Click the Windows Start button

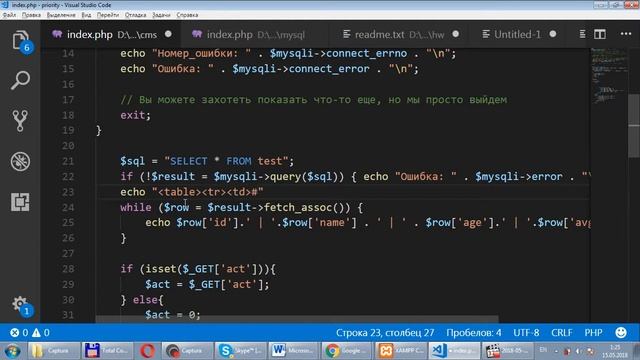(12, 351)
